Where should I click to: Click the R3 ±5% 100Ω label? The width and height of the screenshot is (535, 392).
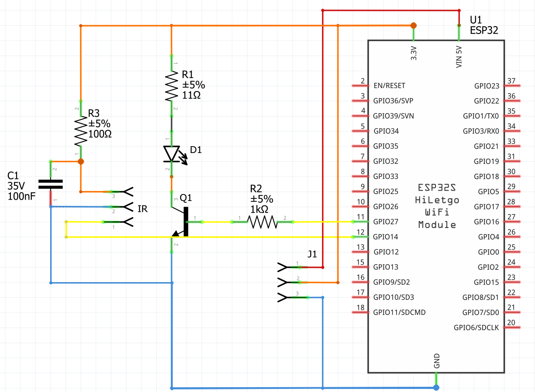(x=100, y=124)
